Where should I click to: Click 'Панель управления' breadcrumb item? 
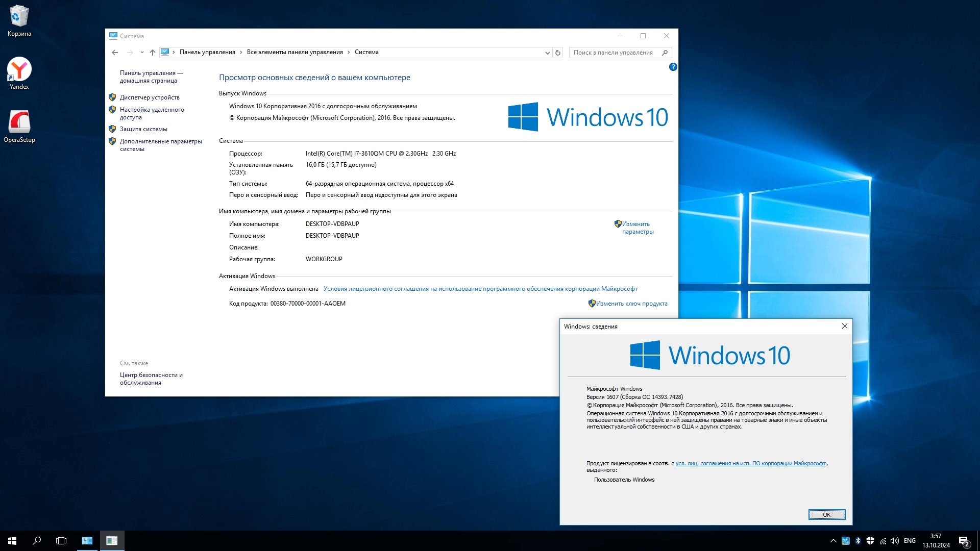(207, 52)
